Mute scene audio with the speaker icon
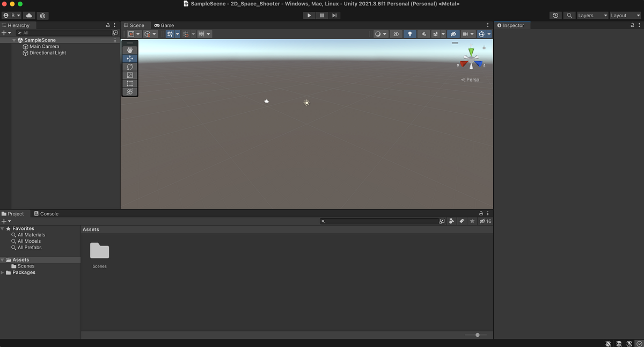The image size is (644, 347). pyautogui.click(x=423, y=33)
